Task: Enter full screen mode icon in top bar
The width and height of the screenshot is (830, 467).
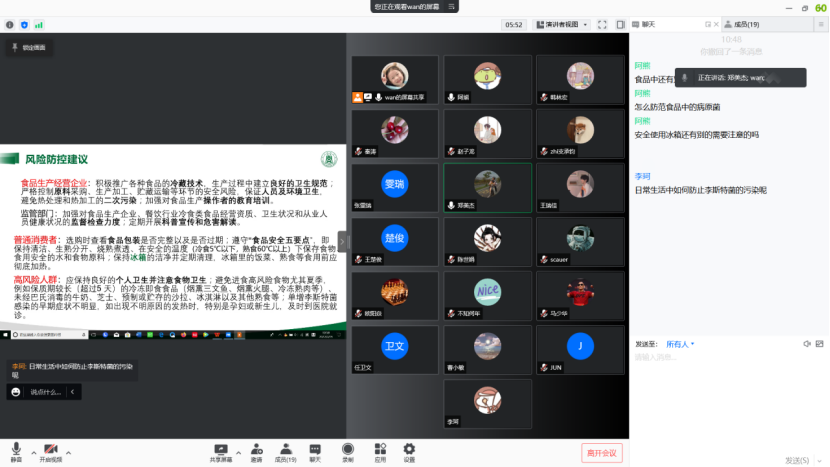Action: tap(602, 24)
